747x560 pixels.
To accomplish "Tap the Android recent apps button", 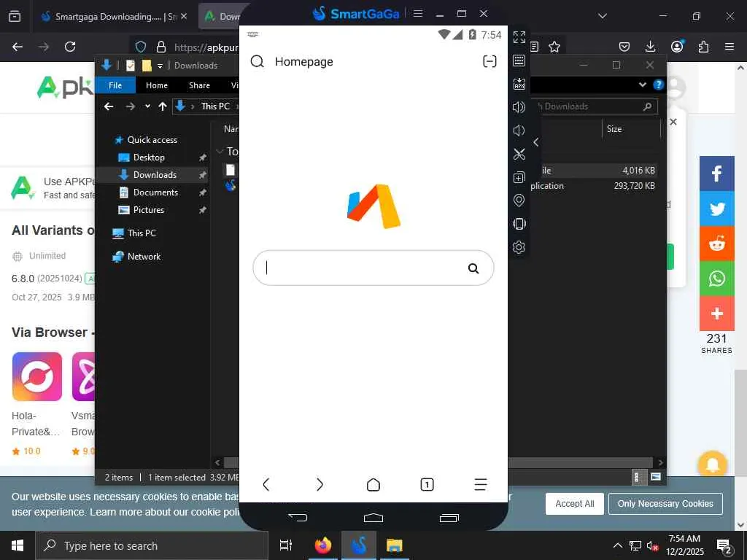I will point(449,518).
